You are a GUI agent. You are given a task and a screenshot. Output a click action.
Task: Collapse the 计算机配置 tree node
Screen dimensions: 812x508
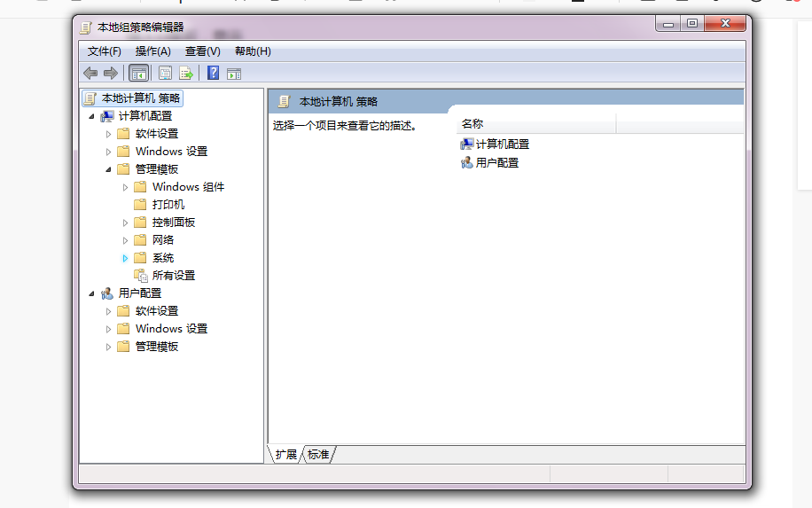click(x=91, y=116)
